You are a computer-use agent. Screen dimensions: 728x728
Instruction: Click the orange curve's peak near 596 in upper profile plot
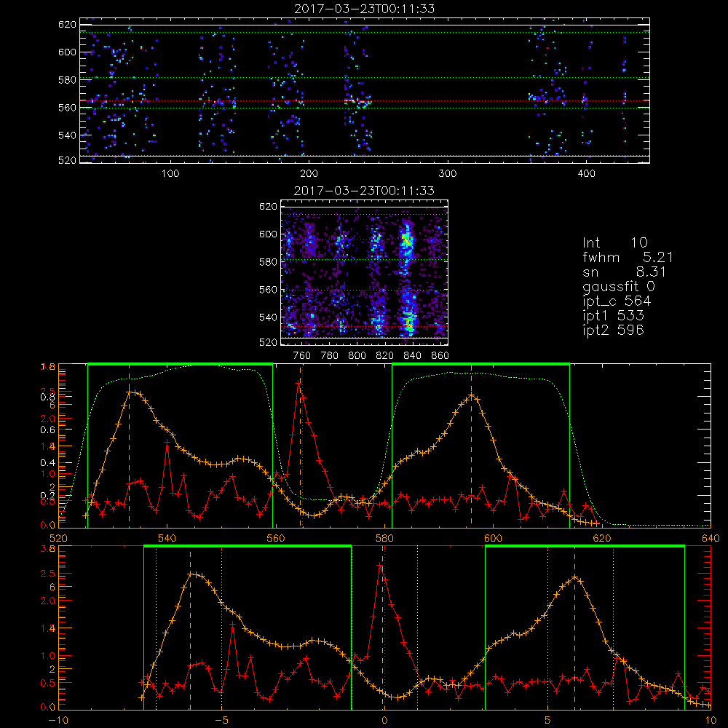point(472,396)
